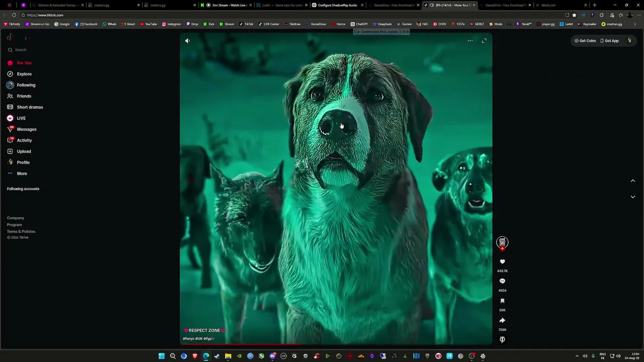Open File Explorer from the taskbar
Screen dimensions: 644x362
click(228, 356)
